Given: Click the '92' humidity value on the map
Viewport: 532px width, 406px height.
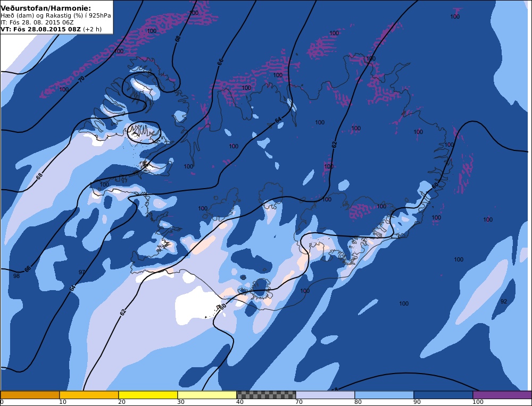Looking at the screenshot, I should pyautogui.click(x=504, y=301).
